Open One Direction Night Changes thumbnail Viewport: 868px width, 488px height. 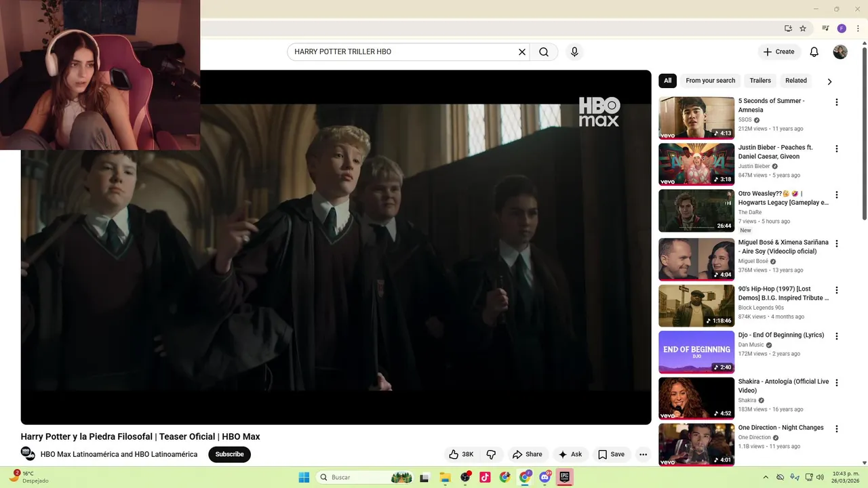click(x=696, y=445)
